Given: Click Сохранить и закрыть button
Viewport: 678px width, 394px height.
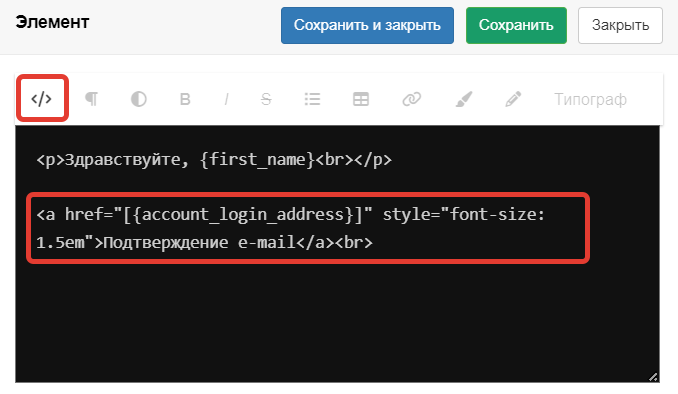Looking at the screenshot, I should tap(367, 25).
